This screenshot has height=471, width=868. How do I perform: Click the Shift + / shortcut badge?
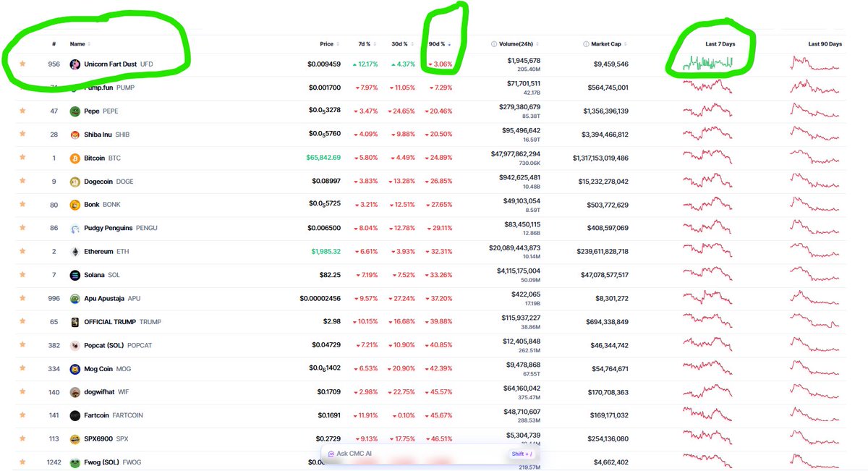(522, 454)
